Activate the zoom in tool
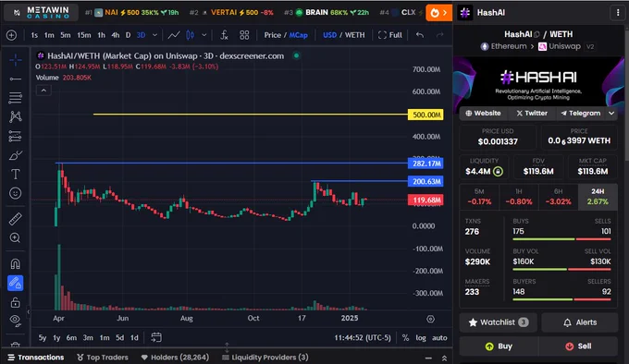 (15, 237)
